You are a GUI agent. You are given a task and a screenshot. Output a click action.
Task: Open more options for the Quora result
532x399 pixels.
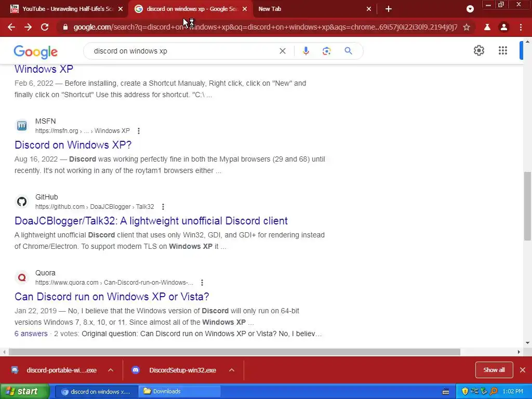coord(202,283)
